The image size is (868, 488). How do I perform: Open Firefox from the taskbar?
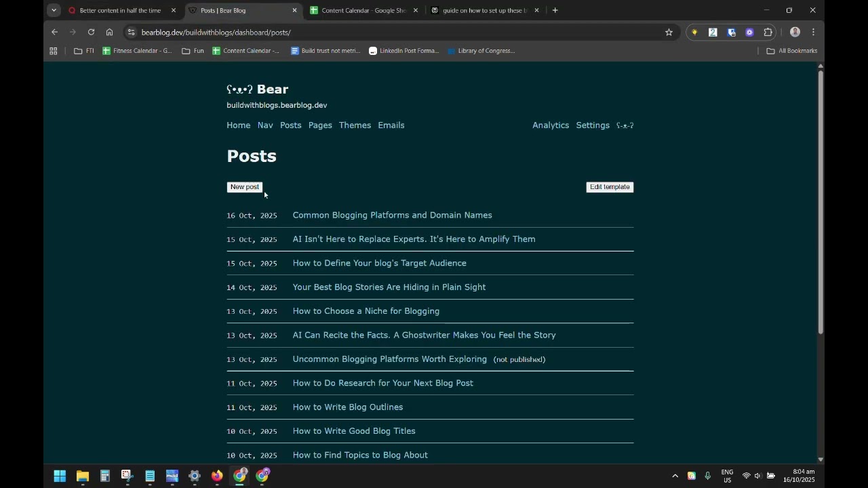[x=217, y=476]
